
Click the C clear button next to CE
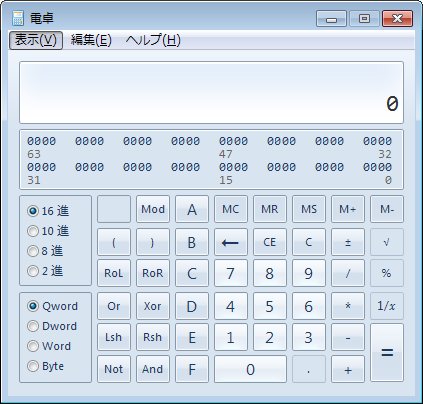coord(309,242)
